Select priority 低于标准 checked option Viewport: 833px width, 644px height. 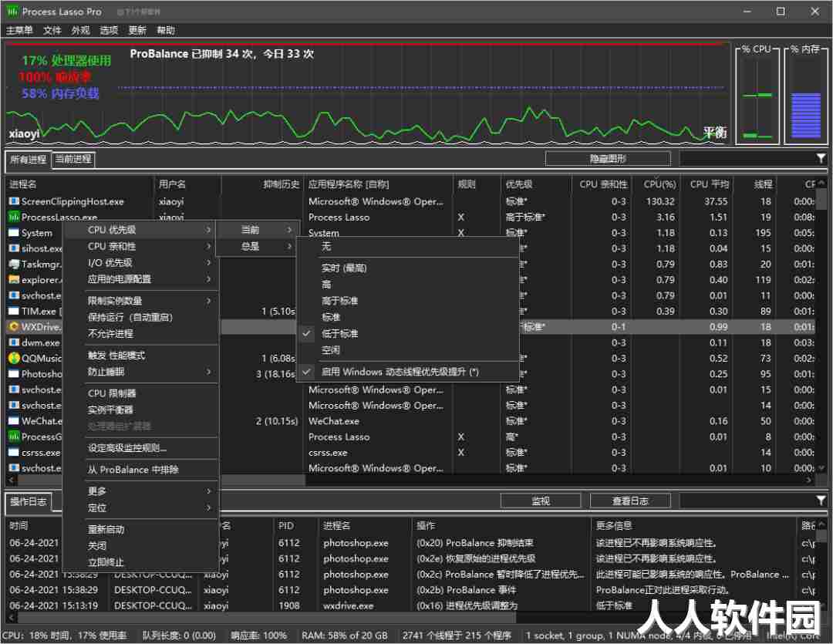408,334
